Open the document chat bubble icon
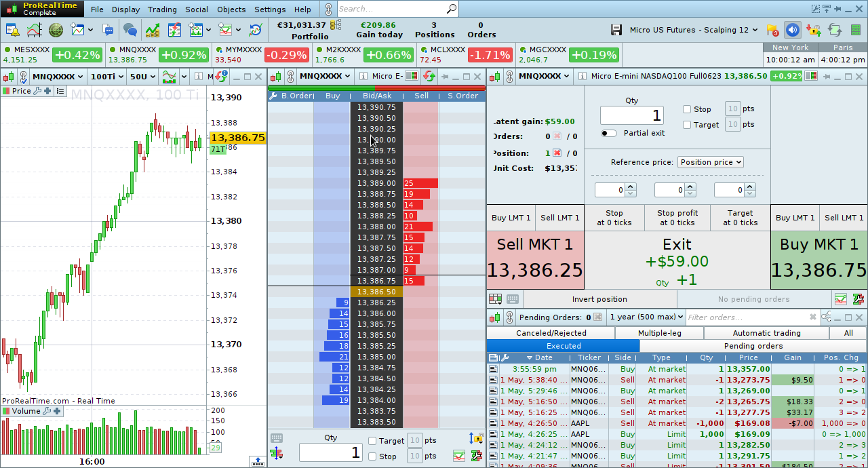The width and height of the screenshot is (868, 468). pos(107,30)
